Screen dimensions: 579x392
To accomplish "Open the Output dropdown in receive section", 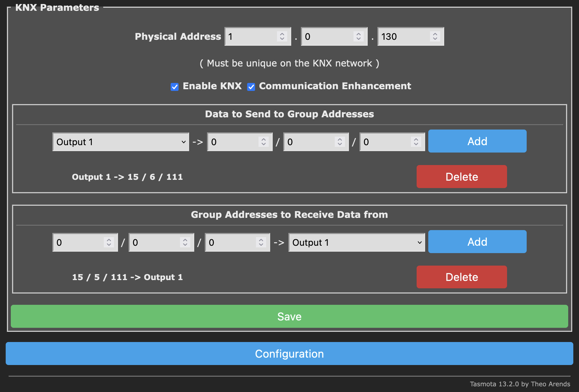I will point(356,242).
